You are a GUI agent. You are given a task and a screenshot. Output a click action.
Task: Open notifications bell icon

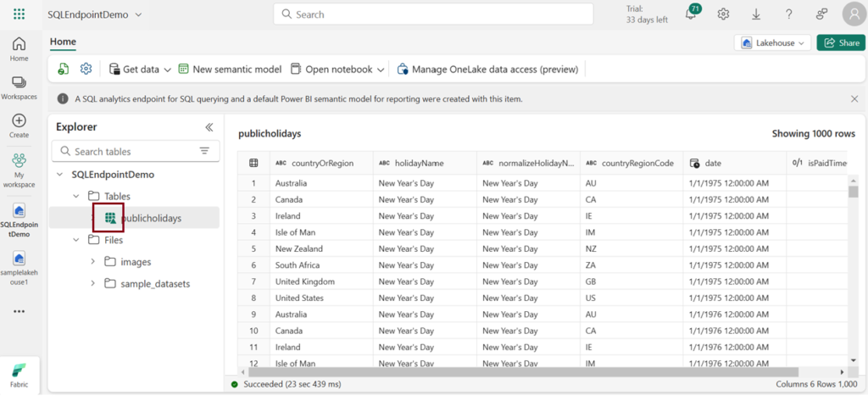point(691,14)
